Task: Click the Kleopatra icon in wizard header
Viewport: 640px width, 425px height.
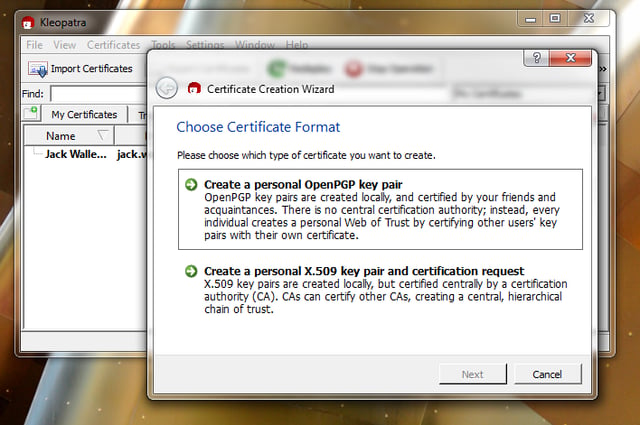Action: [194, 88]
